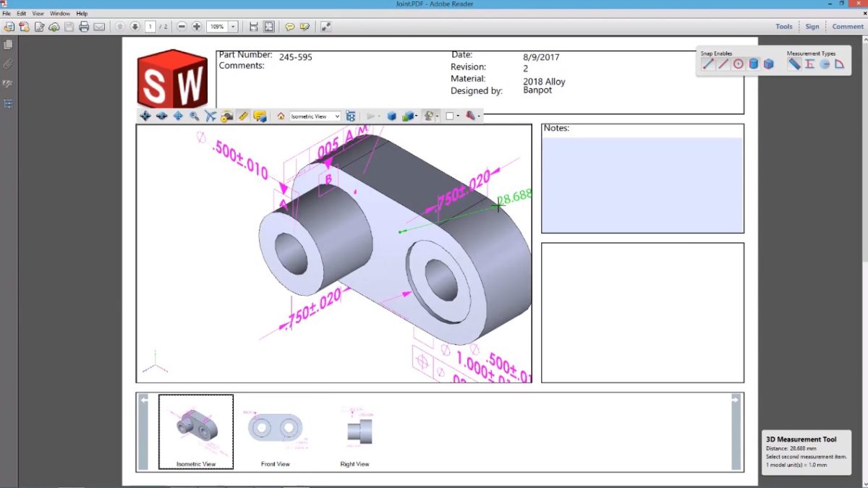
Task: Activate the Zoom tool on the 3D toolbar
Action: [192, 116]
